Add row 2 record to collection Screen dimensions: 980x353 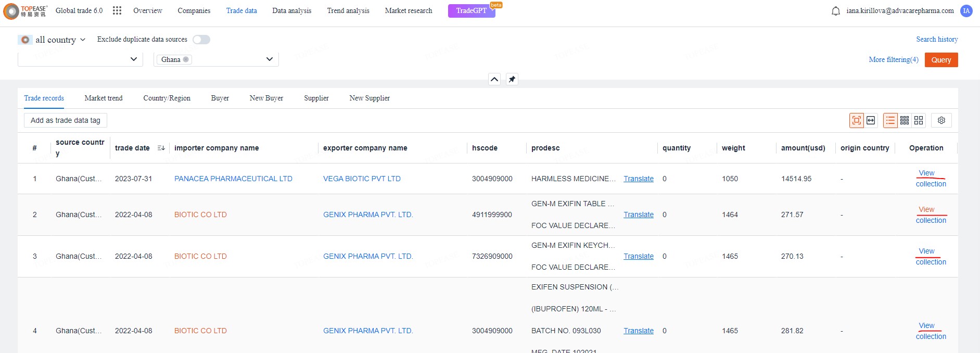pos(931,220)
